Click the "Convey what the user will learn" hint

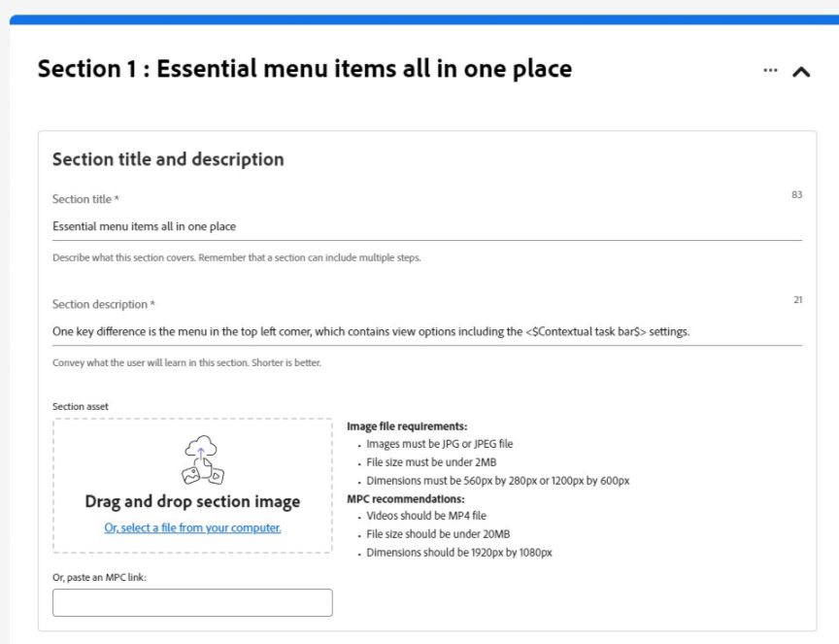(x=185, y=363)
